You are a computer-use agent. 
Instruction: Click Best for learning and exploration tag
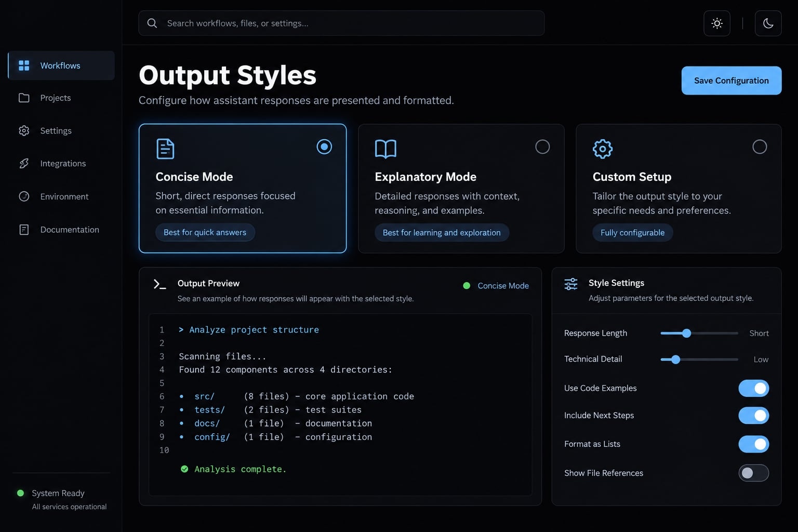pos(442,233)
